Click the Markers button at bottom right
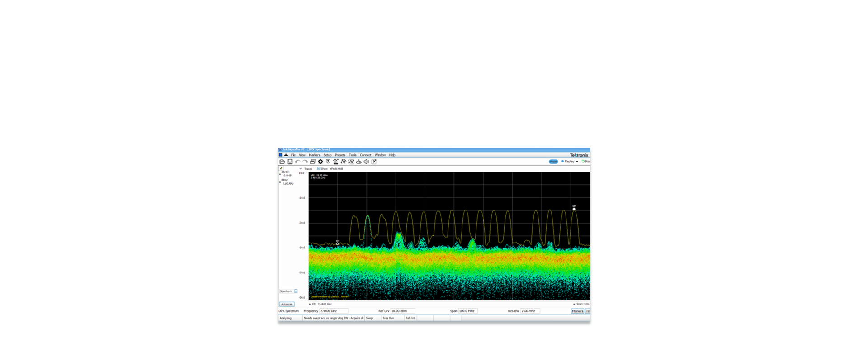 (577, 311)
